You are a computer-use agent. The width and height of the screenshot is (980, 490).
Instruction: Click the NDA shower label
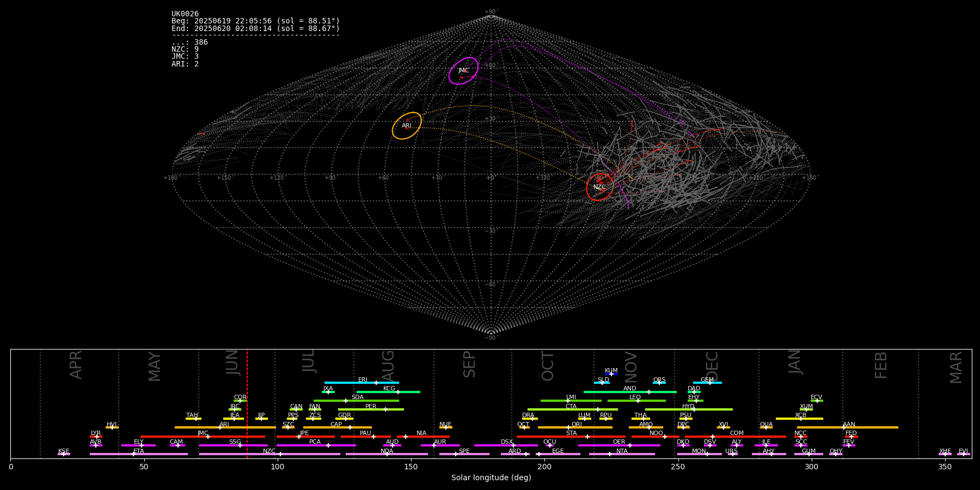pos(387,451)
